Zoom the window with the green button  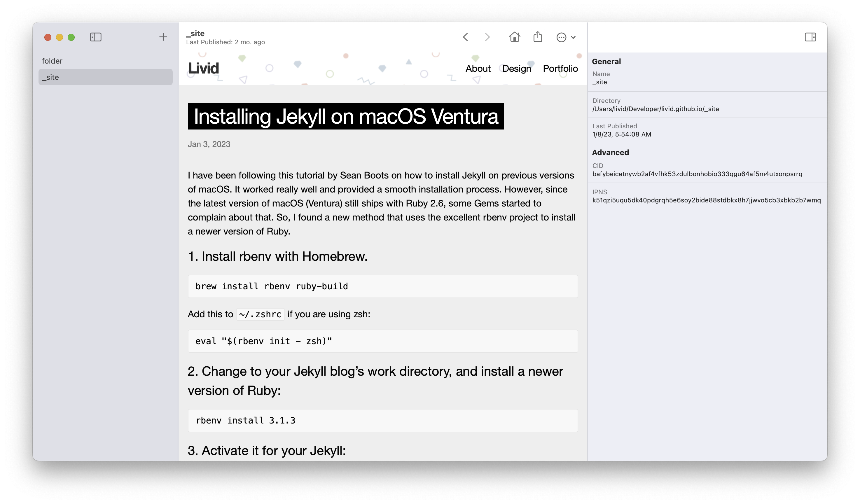pyautogui.click(x=71, y=37)
